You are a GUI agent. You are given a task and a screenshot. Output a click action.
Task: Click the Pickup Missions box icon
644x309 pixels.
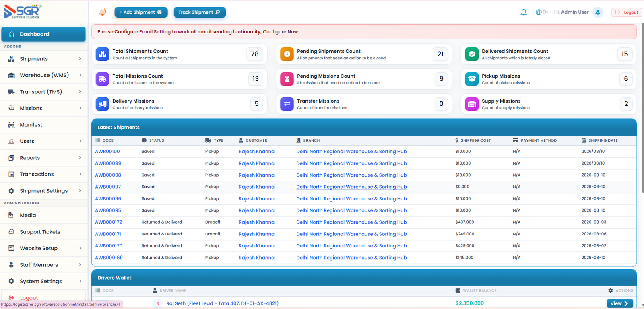(472, 79)
